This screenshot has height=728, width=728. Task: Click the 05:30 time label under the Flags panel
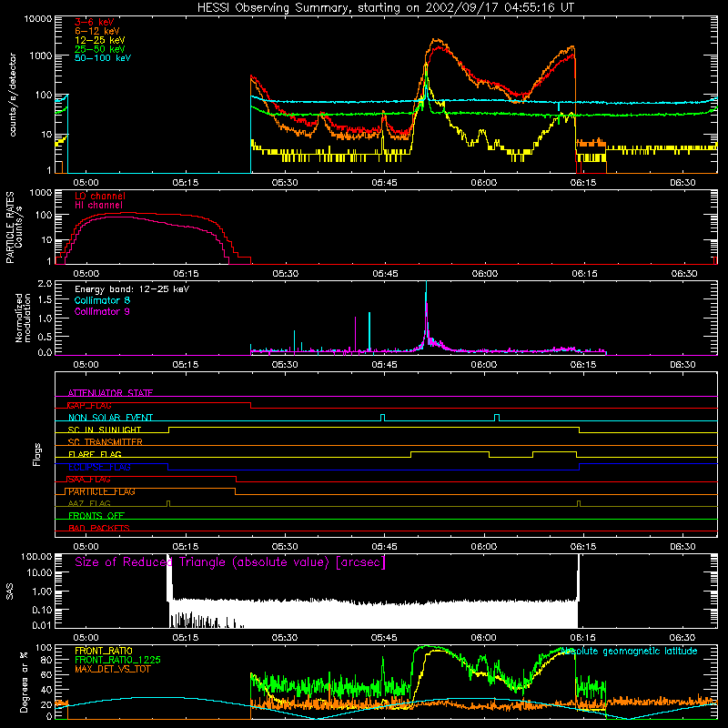click(285, 547)
